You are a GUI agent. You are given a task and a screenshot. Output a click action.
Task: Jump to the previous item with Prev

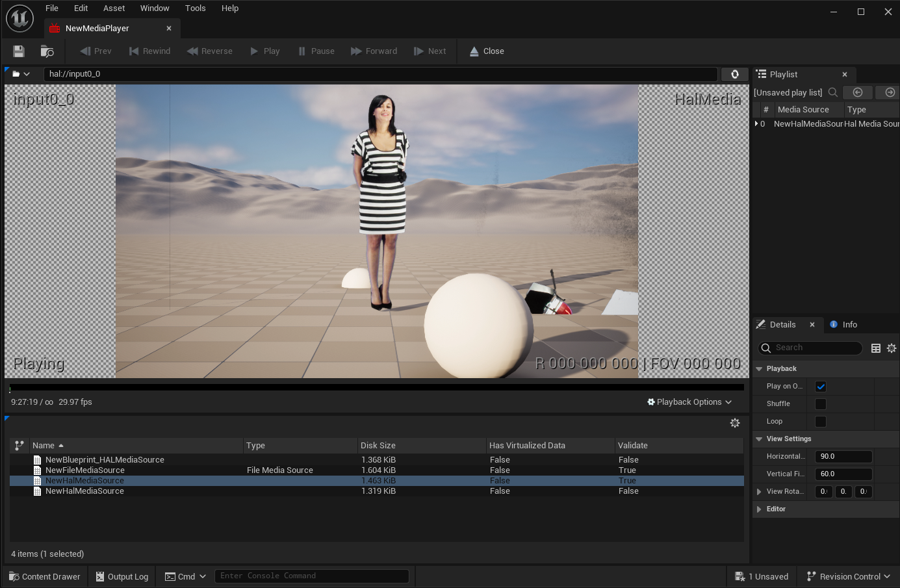click(96, 51)
